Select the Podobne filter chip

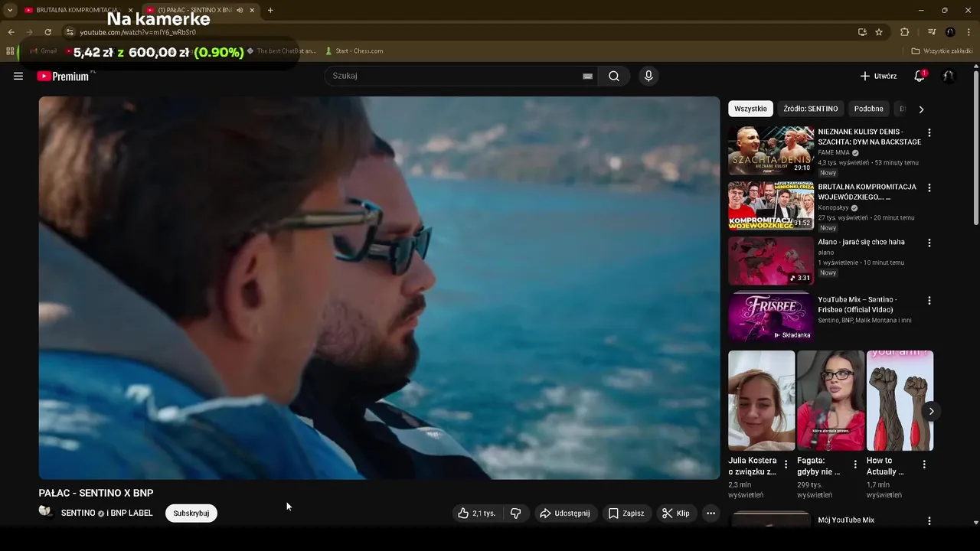coord(868,109)
